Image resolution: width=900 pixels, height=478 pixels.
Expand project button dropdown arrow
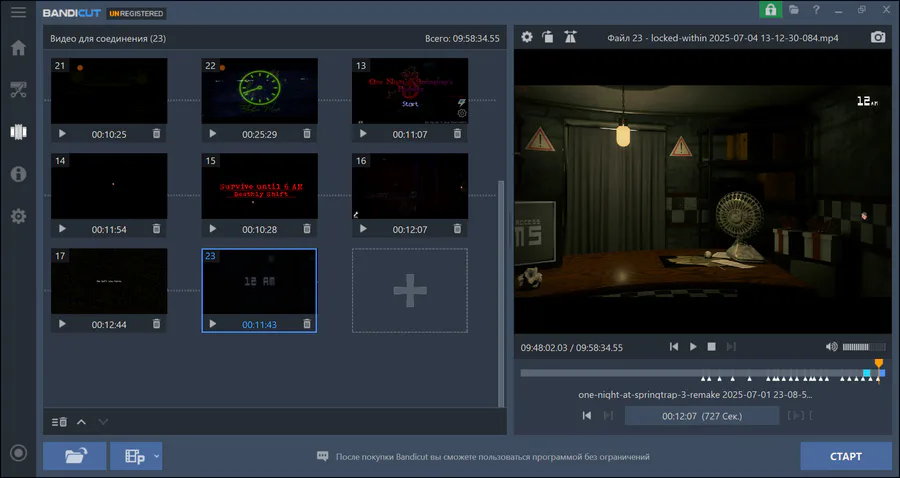coord(157,456)
